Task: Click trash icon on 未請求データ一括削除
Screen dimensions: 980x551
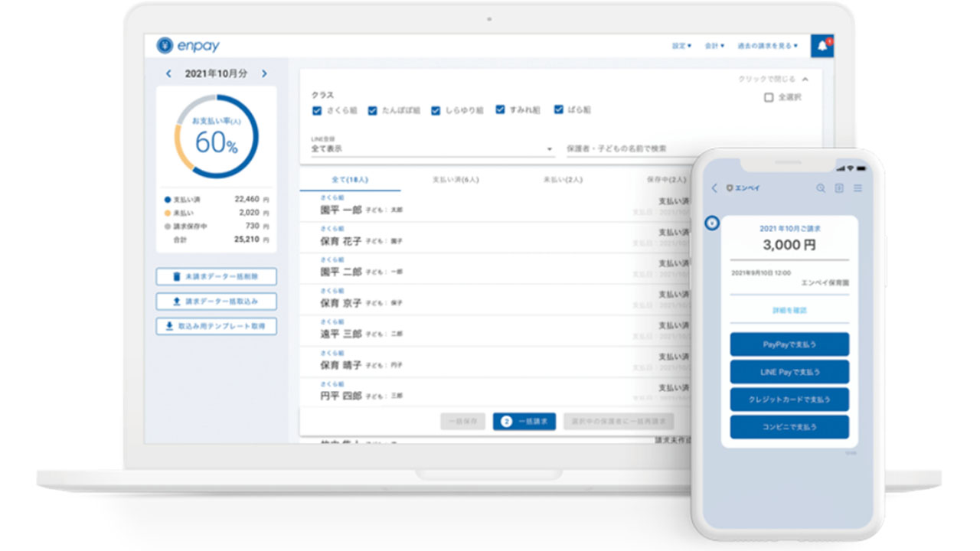Action: pos(177,276)
